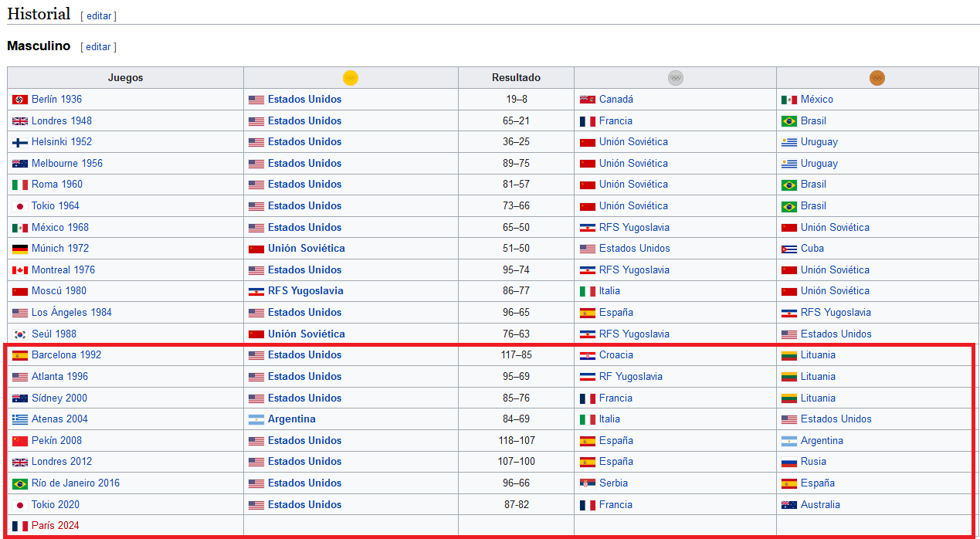Image resolution: width=980 pixels, height=539 pixels.
Task: Open Río de Janeiro 2016 link
Action: pos(76,483)
